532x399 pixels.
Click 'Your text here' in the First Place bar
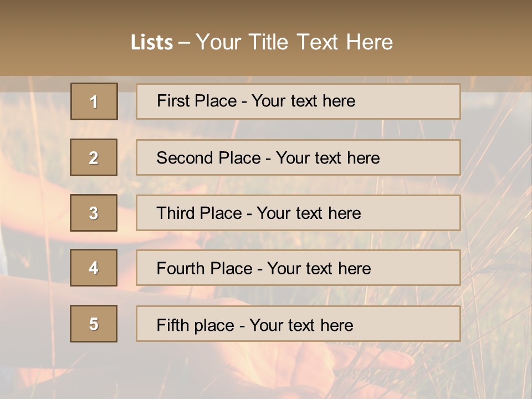tap(303, 101)
